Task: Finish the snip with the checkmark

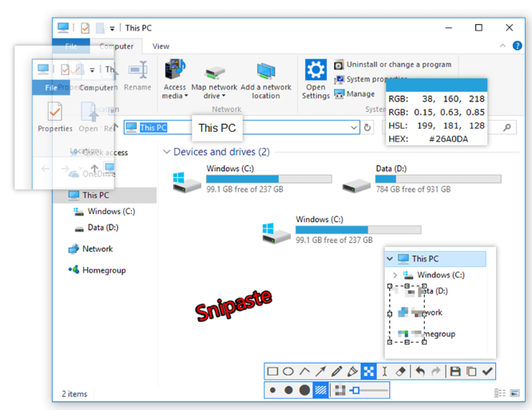Action: tap(487, 372)
